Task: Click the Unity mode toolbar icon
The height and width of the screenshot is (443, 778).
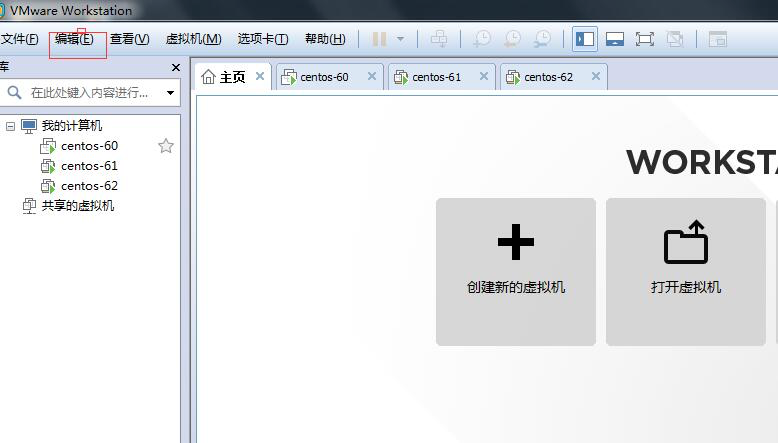Action: (675, 39)
